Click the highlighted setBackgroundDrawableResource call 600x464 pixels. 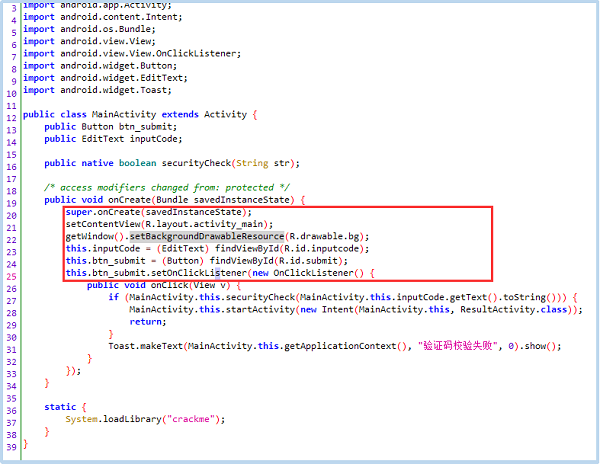(x=207, y=236)
